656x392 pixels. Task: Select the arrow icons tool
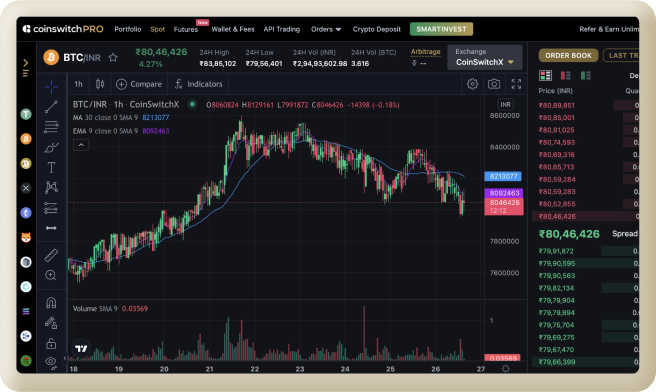click(51, 228)
